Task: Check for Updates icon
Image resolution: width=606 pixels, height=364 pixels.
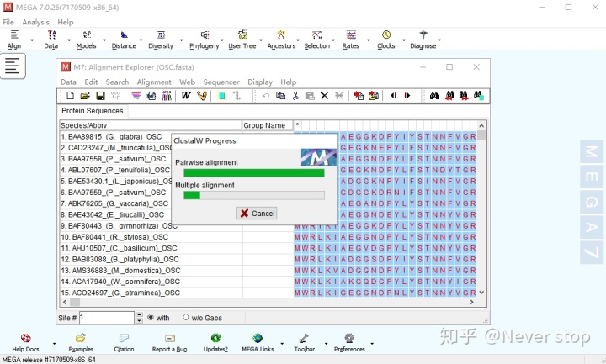Action: pyautogui.click(x=215, y=342)
